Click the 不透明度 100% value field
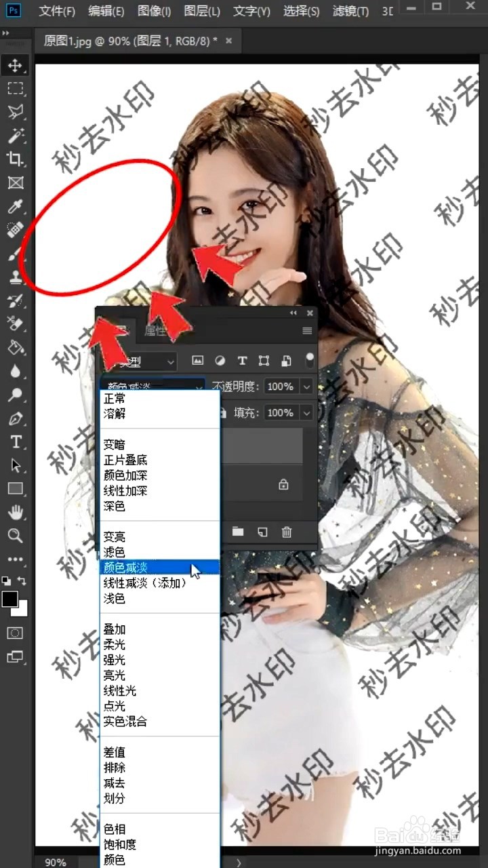This screenshot has width=488, height=868. coord(281,387)
